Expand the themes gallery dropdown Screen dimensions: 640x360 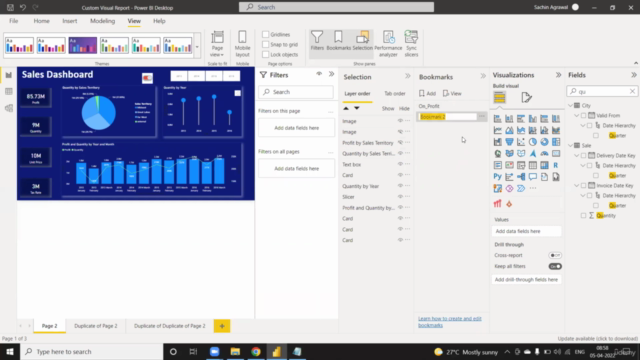[x=197, y=47]
